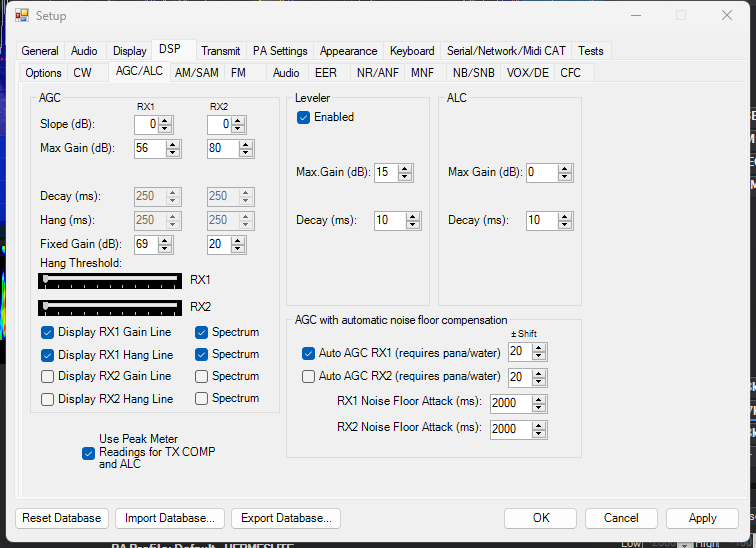
Task: Toggle Auto AGC RX2 checkbox
Action: [308, 376]
